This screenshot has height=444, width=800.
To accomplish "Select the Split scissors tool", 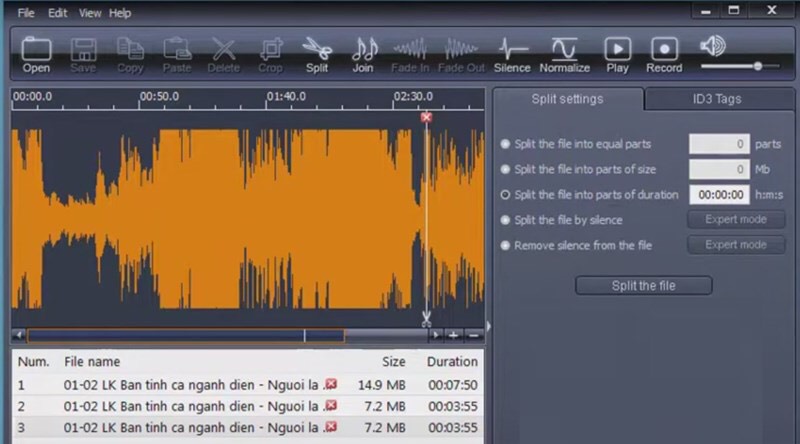I will tap(317, 55).
